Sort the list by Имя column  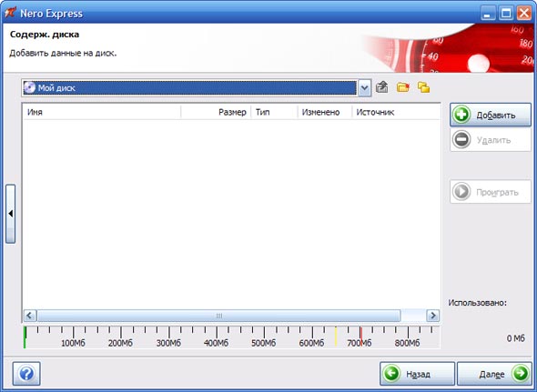[x=102, y=112]
